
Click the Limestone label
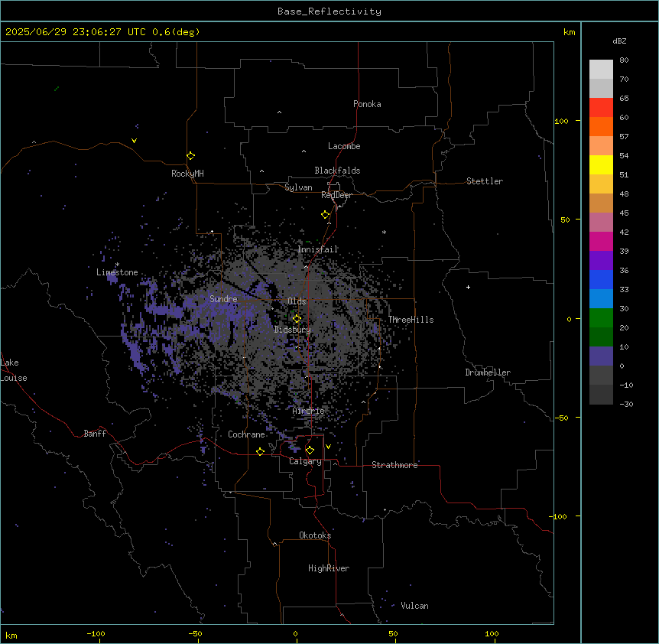(117, 272)
